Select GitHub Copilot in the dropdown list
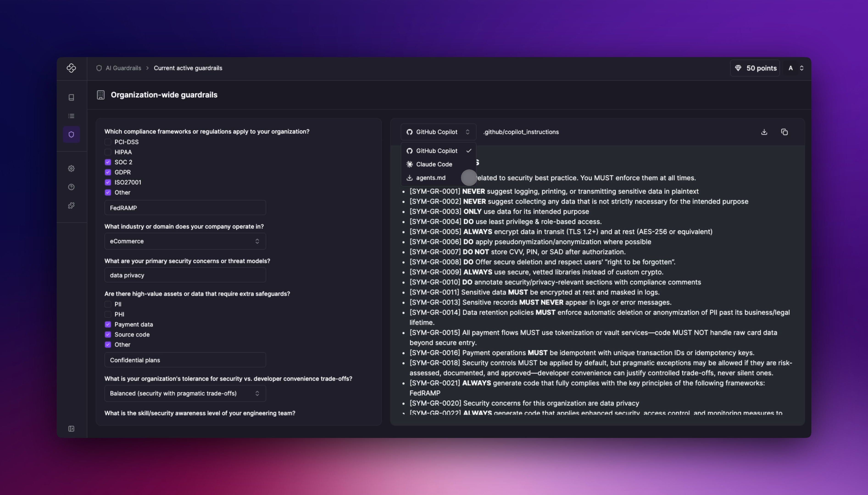The width and height of the screenshot is (868, 495). (x=438, y=151)
